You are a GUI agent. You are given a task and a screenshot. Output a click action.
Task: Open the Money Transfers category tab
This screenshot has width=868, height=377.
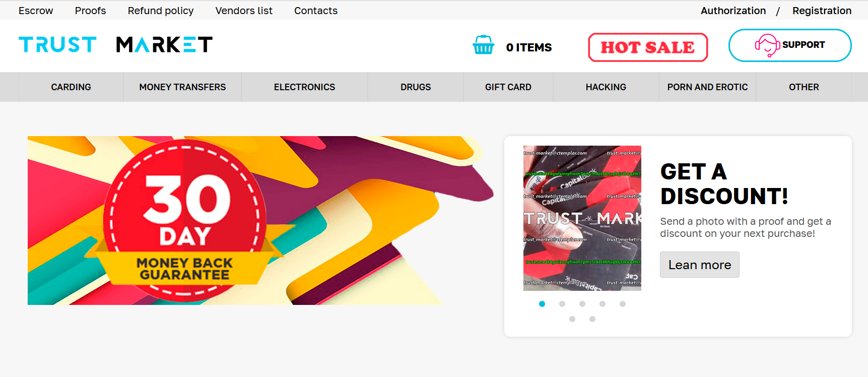coord(182,87)
